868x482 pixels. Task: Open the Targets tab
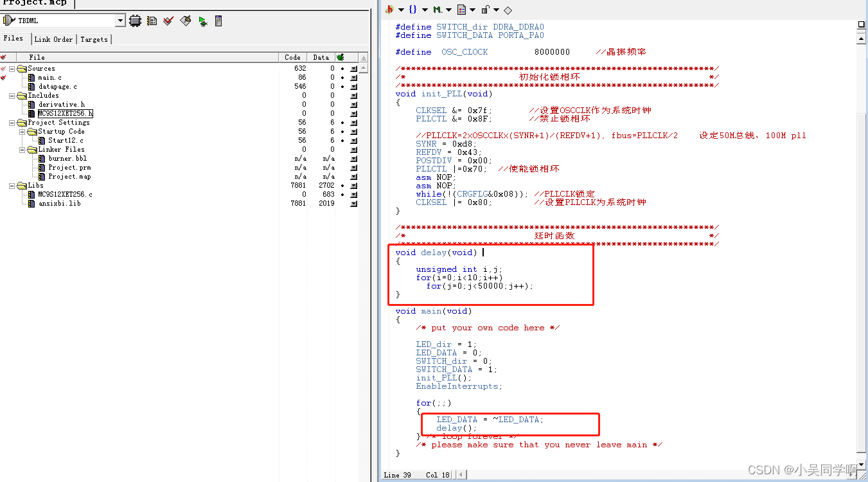94,39
